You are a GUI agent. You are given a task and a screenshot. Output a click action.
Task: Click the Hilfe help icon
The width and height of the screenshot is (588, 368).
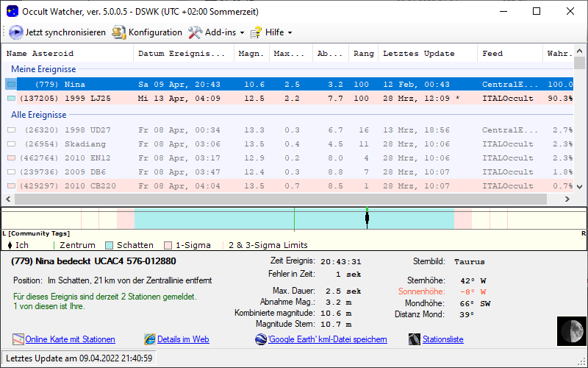tap(256, 32)
